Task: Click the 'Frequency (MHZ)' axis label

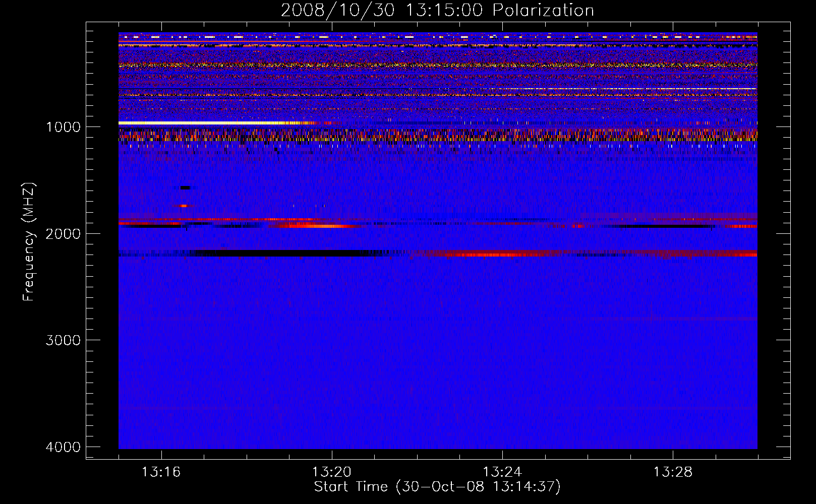Action: [x=29, y=242]
